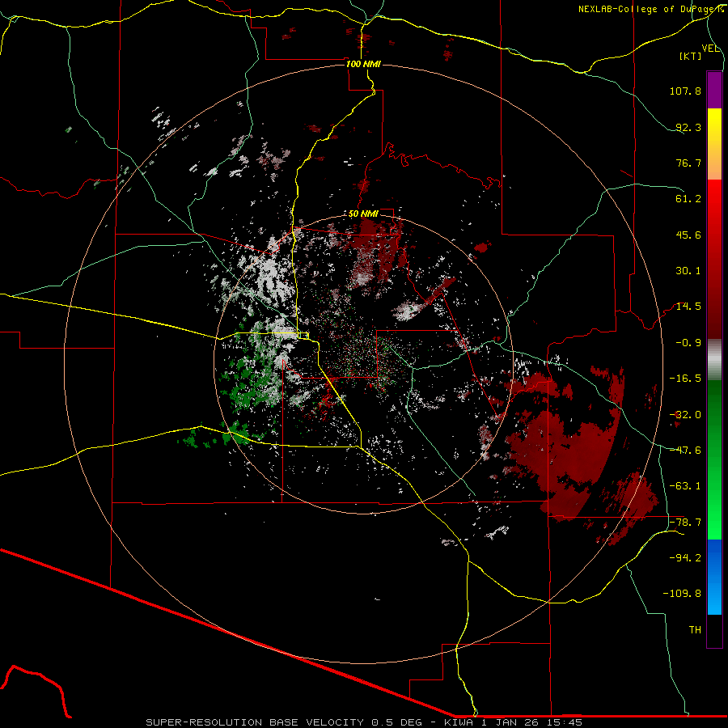This screenshot has height=728, width=728.
Task: Click the [KT] units label
Action: click(x=691, y=56)
